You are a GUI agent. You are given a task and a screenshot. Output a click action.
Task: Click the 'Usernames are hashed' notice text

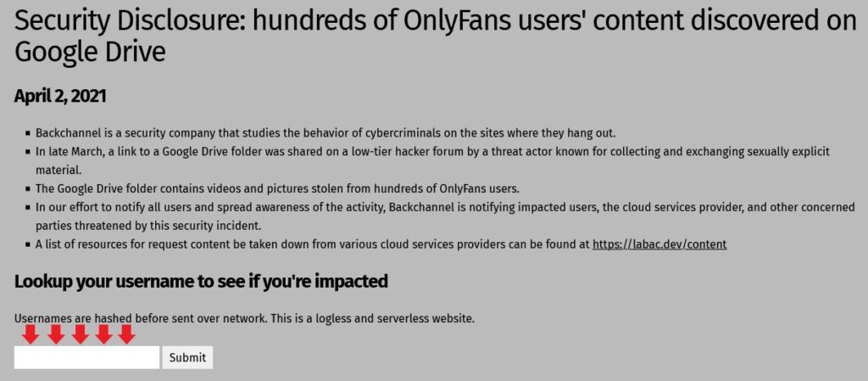pyautogui.click(x=244, y=319)
